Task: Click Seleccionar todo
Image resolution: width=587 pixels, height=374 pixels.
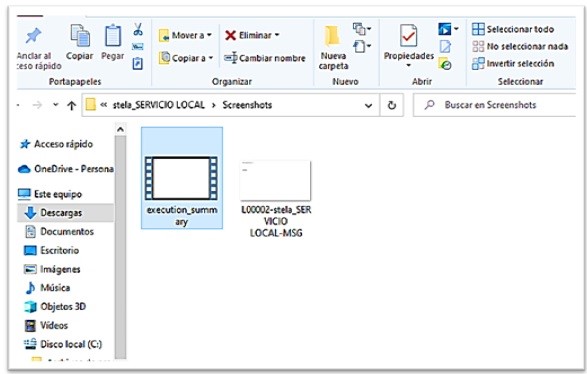Action: 513,29
